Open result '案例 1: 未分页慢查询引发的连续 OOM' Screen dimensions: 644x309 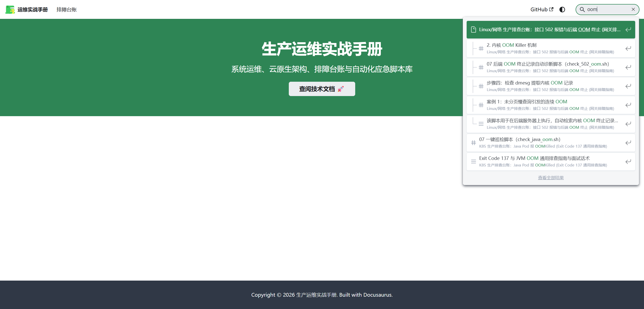551,105
